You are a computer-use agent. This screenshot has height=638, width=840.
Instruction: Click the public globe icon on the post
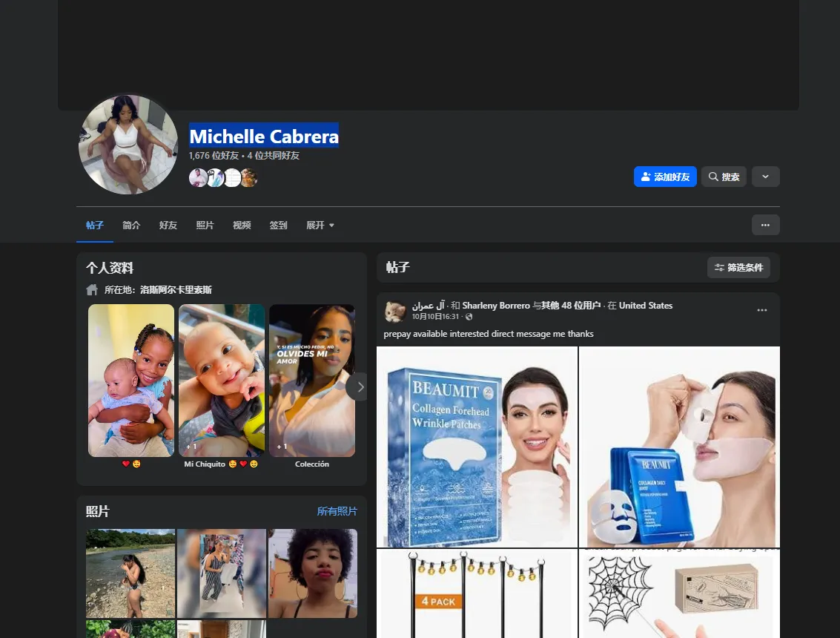tap(468, 316)
